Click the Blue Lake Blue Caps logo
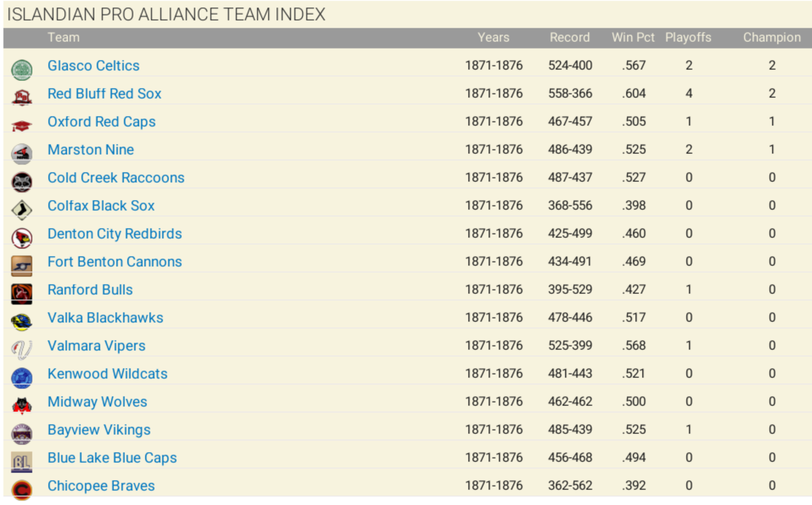This screenshot has width=812, height=505. point(22,462)
